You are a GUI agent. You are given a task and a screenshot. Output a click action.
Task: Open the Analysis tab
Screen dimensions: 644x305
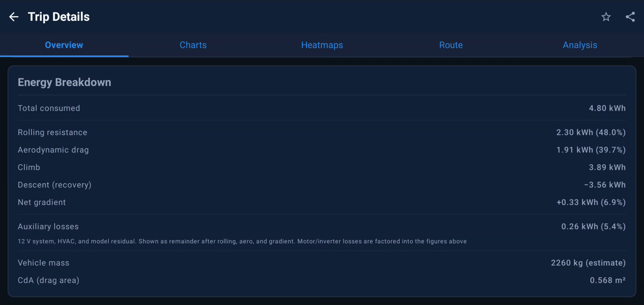[580, 45]
